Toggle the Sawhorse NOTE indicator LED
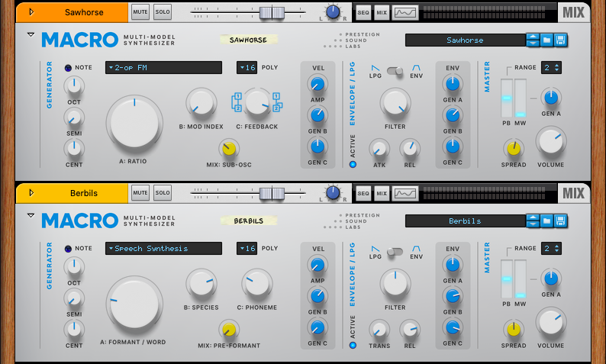This screenshot has height=364, width=606. point(69,68)
